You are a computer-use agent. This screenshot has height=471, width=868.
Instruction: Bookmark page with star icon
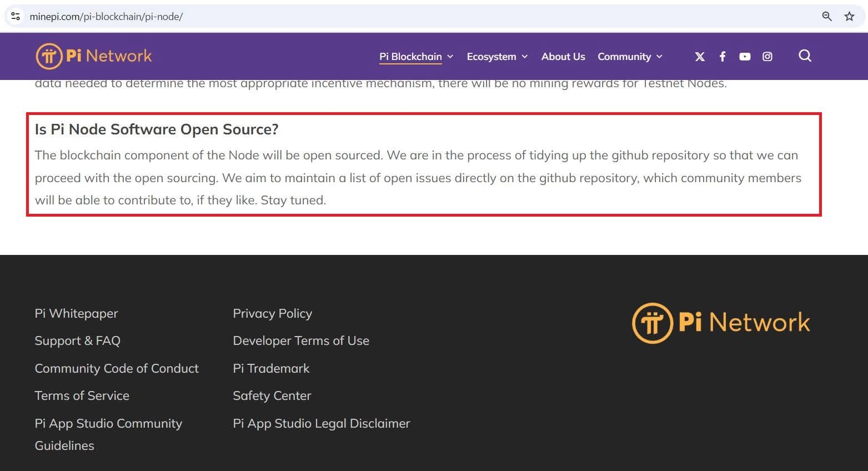pyautogui.click(x=849, y=16)
